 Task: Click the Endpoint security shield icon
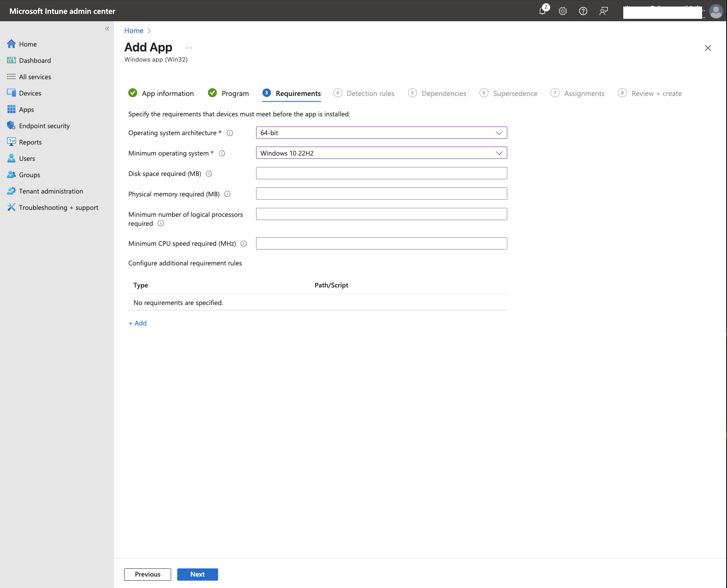[x=11, y=126]
